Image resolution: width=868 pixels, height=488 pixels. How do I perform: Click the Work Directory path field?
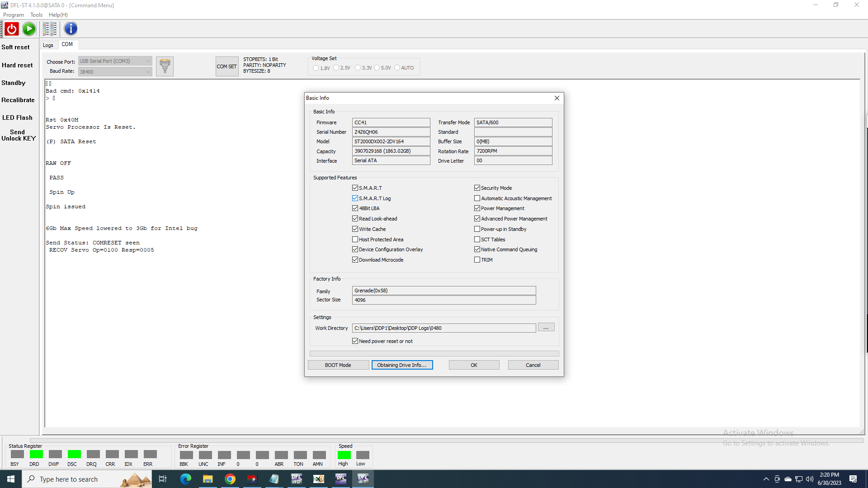point(444,328)
